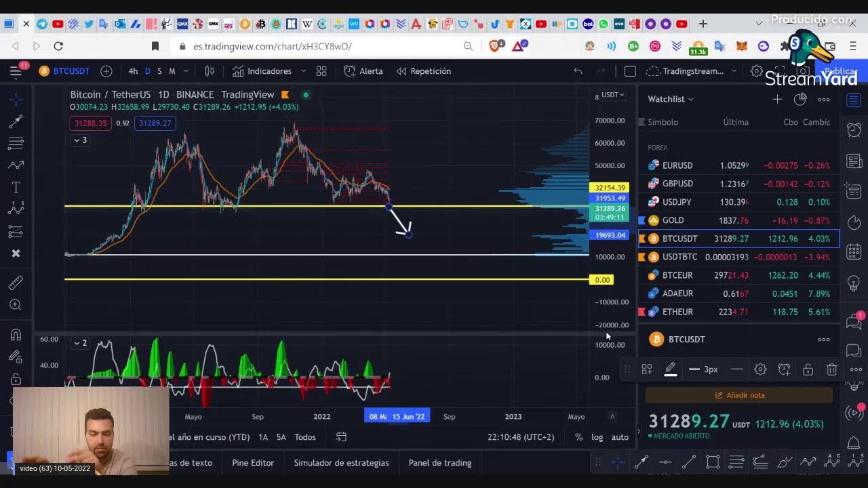Open the indicator templates grid icon

pyautogui.click(x=321, y=70)
